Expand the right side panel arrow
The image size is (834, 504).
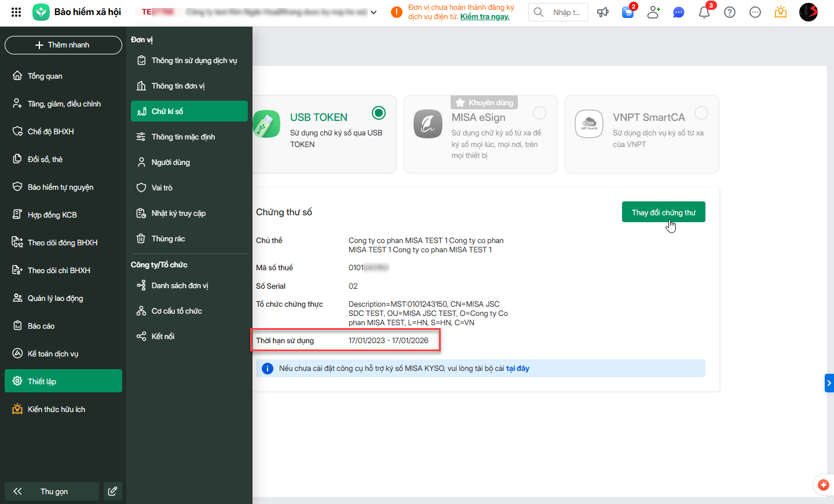[x=829, y=383]
